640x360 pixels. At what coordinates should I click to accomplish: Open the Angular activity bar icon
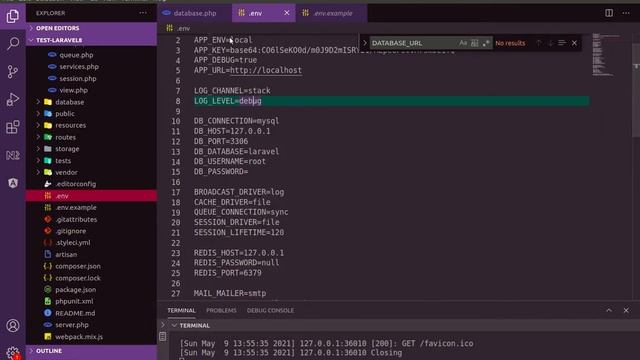(x=13, y=183)
